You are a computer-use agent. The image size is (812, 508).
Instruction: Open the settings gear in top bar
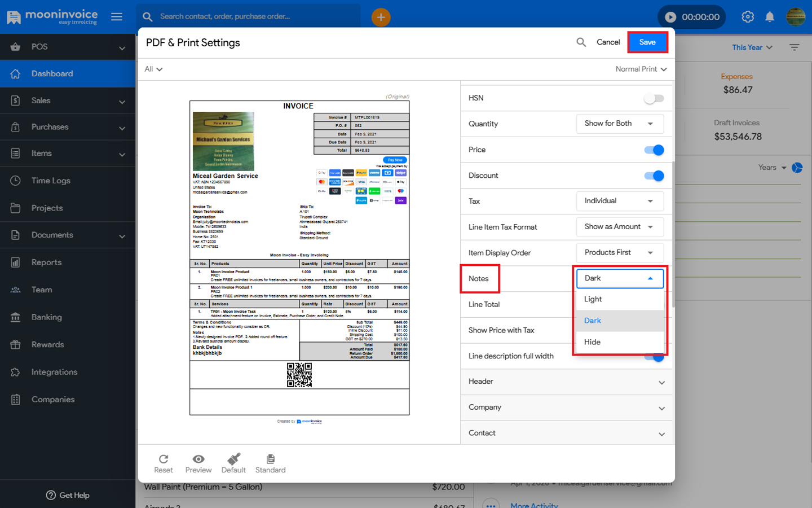point(748,17)
